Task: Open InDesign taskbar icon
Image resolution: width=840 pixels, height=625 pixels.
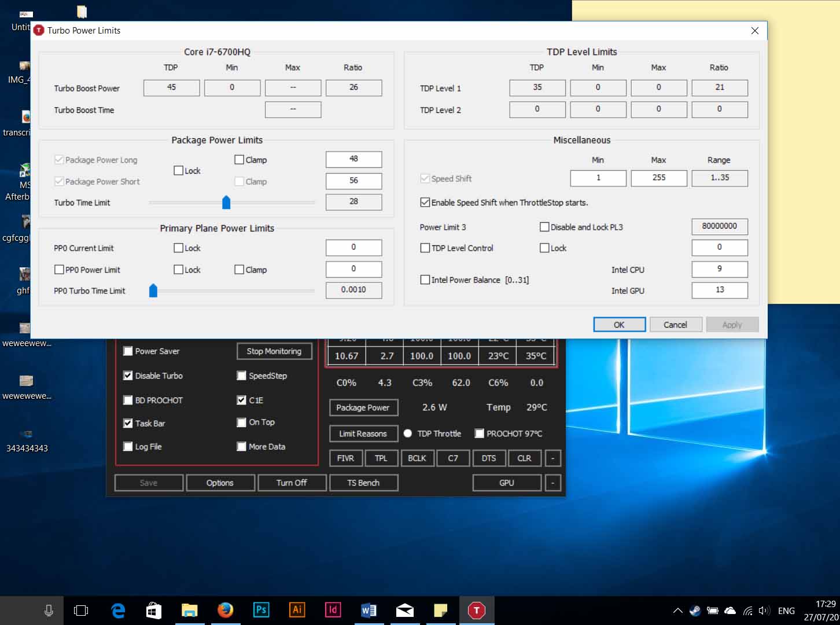Action: 333,610
